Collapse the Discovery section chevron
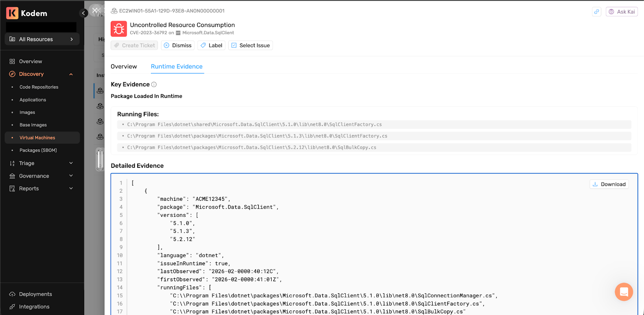644x315 pixels. [71, 74]
